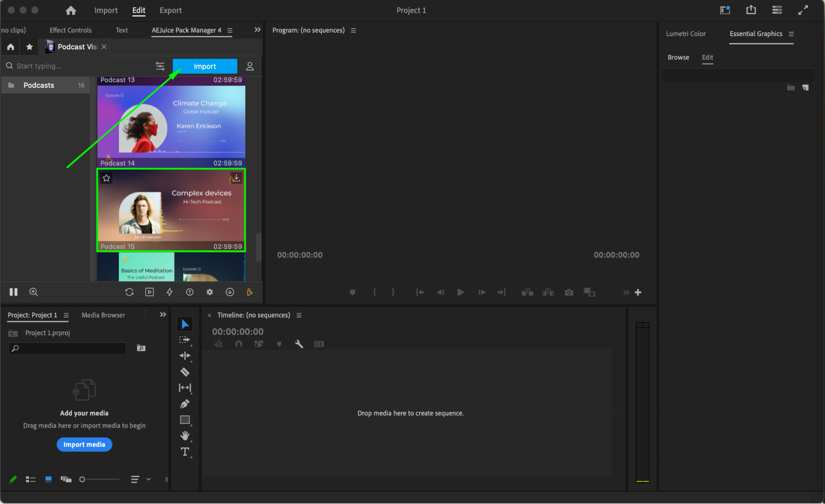
Task: Click the Import media button
Action: click(84, 444)
